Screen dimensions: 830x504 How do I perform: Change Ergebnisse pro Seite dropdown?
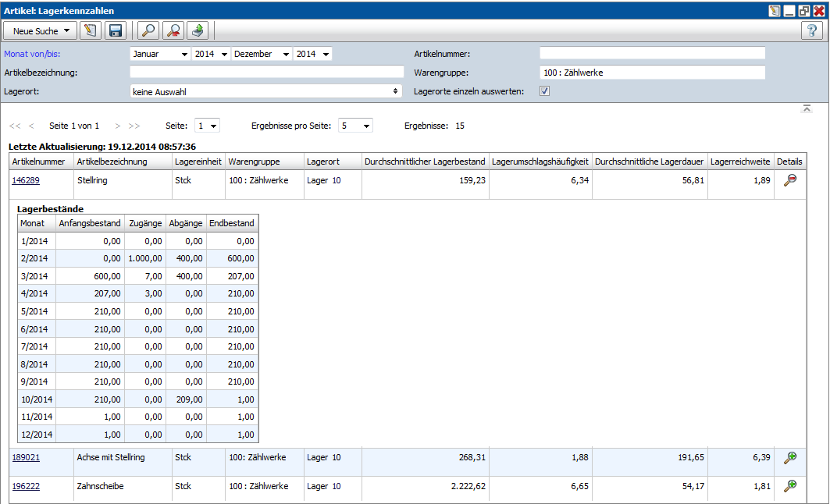click(x=355, y=126)
